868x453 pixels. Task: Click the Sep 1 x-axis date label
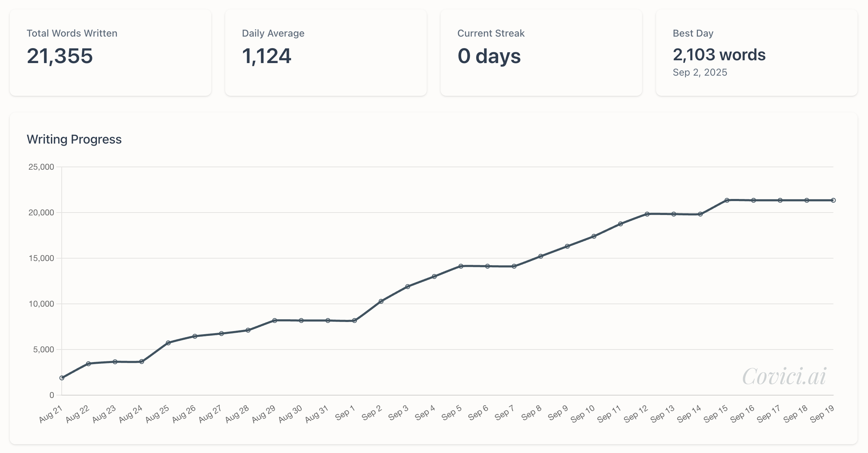345,413
